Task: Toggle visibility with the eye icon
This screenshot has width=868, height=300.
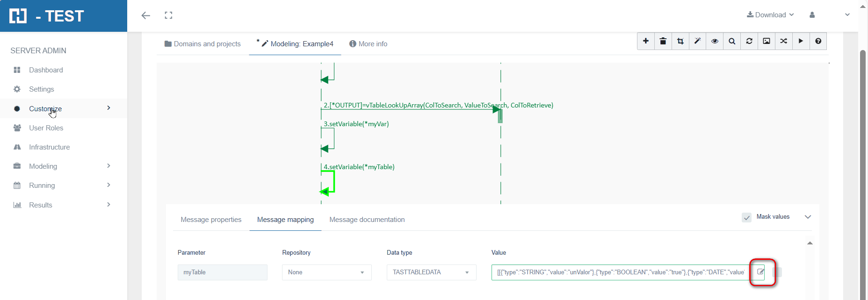Action: (x=715, y=41)
